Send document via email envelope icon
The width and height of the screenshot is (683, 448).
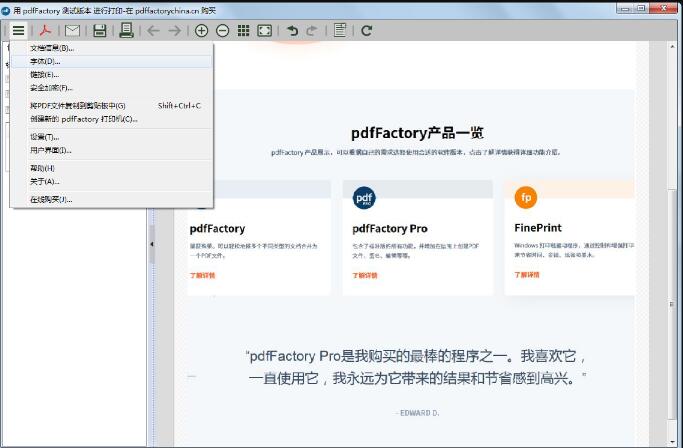[72, 31]
